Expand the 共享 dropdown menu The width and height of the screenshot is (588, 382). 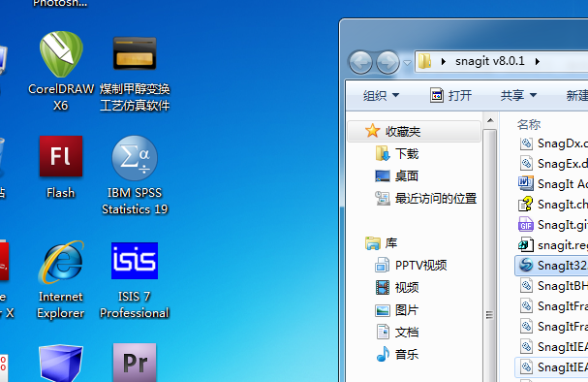click(518, 95)
